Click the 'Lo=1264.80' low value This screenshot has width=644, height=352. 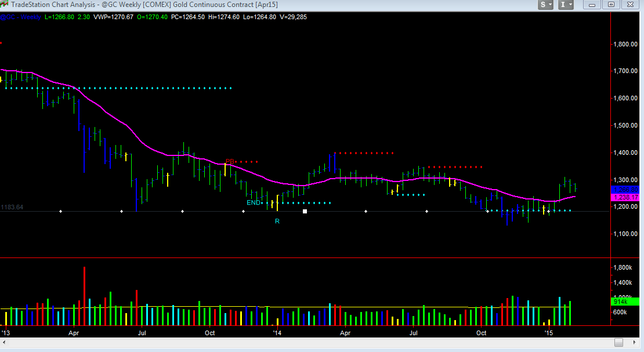[x=259, y=17]
